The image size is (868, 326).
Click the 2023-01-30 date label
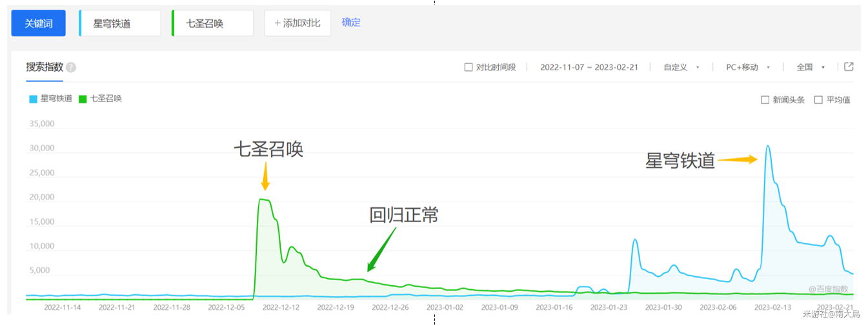(663, 307)
